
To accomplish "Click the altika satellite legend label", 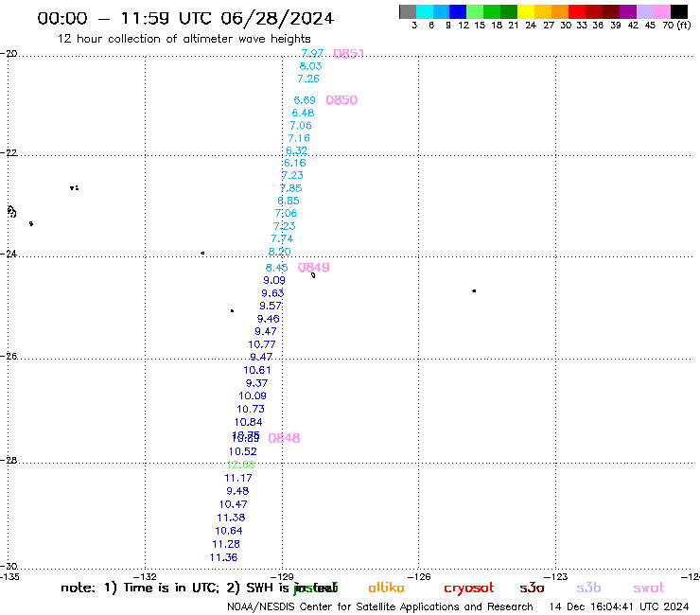I will (386, 588).
